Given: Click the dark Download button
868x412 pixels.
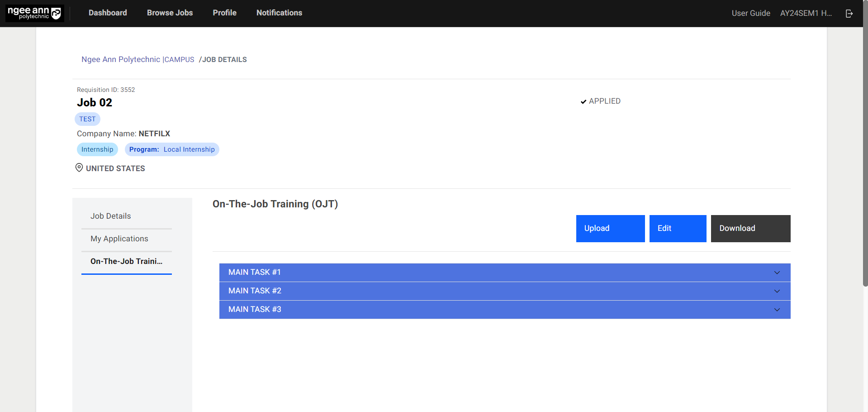Looking at the screenshot, I should click(x=750, y=229).
